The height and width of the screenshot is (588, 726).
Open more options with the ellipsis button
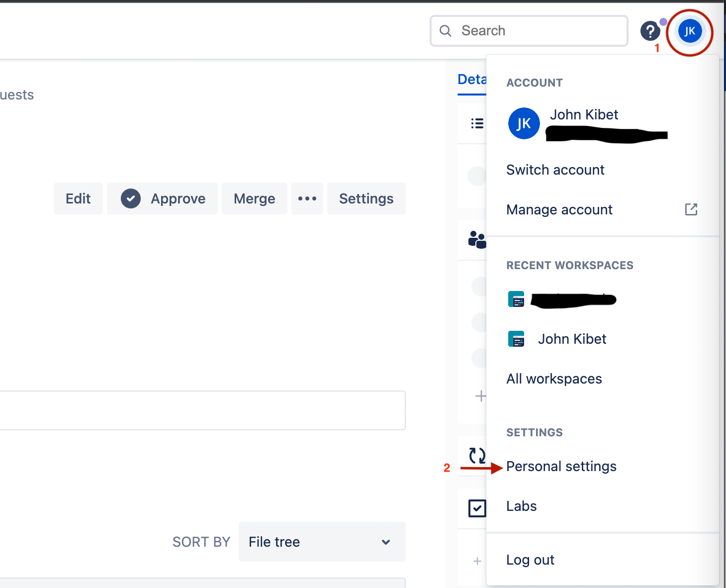pyautogui.click(x=307, y=198)
